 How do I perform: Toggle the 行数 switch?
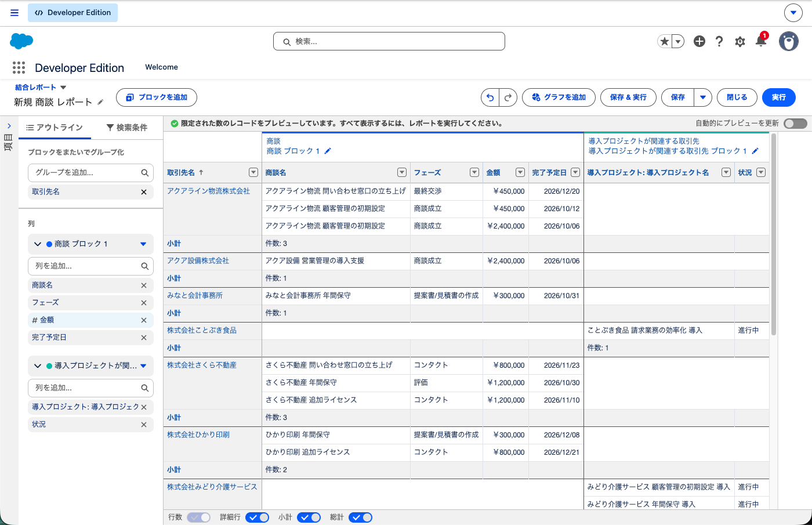click(198, 517)
